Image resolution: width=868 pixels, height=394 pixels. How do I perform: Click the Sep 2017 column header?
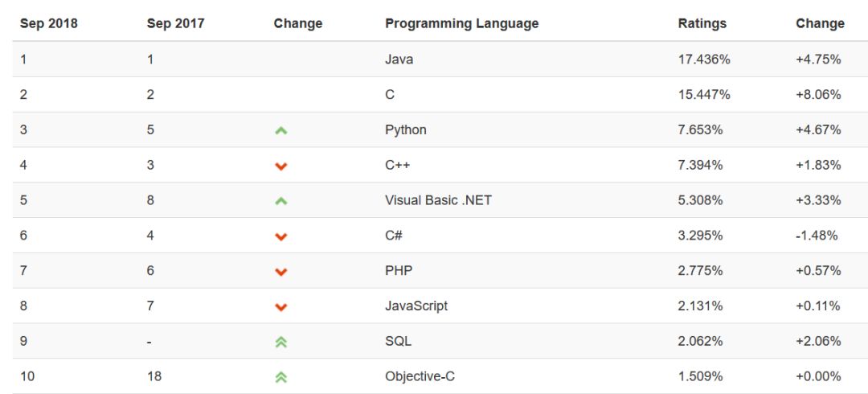tap(175, 23)
